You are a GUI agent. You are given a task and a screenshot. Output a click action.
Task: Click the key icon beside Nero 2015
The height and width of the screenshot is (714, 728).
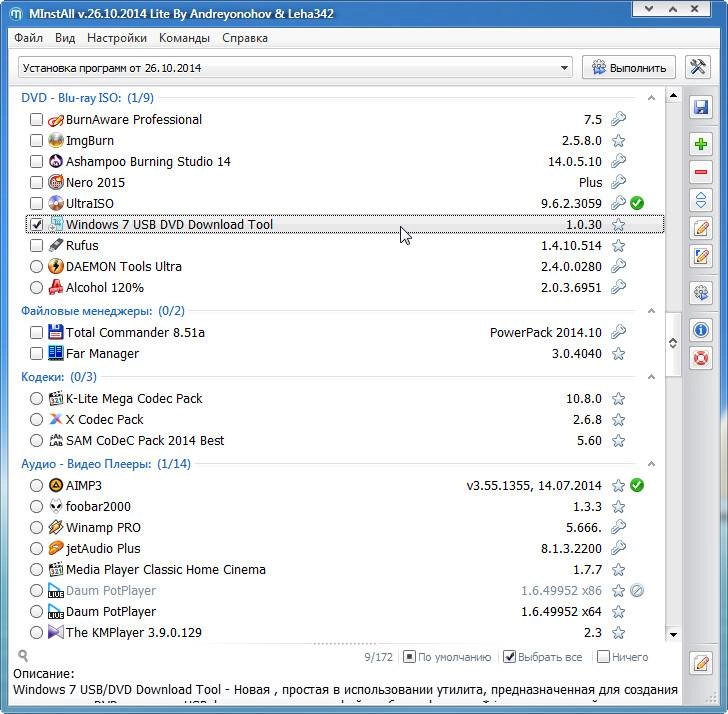tap(618, 182)
